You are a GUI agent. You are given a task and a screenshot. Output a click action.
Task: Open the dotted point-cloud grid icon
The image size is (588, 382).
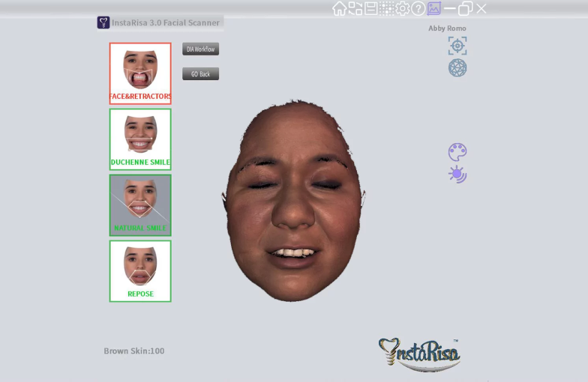pos(387,9)
